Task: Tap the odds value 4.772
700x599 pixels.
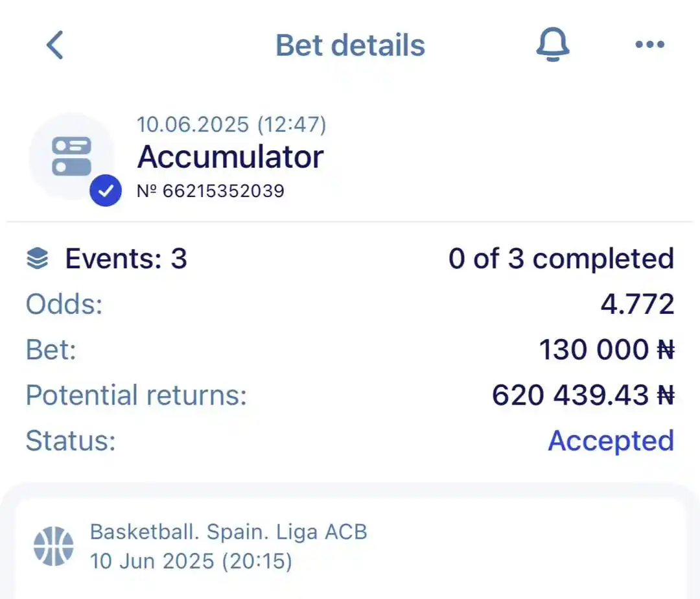Action: point(637,304)
